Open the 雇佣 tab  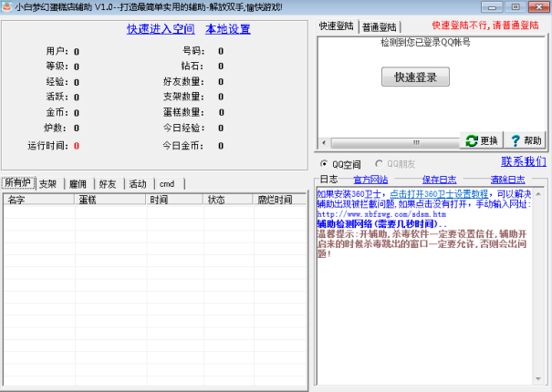78,184
